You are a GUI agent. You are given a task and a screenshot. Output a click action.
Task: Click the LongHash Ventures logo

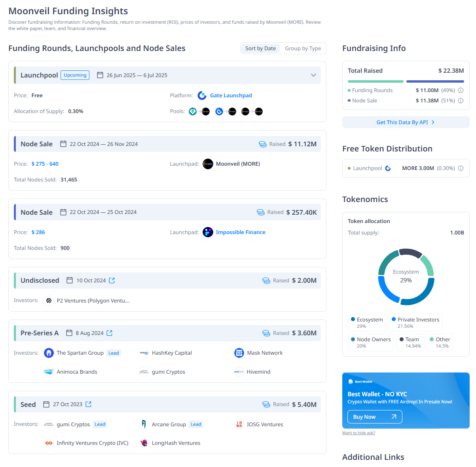click(144, 443)
